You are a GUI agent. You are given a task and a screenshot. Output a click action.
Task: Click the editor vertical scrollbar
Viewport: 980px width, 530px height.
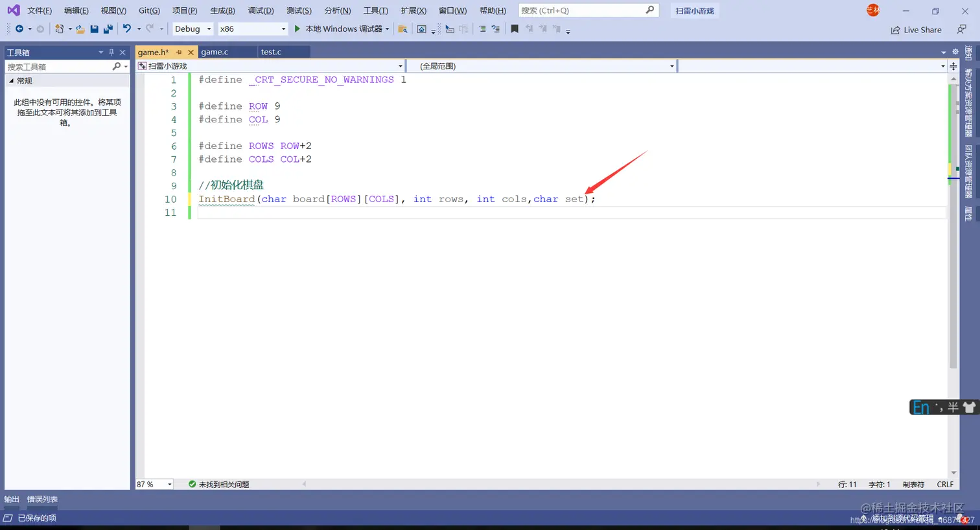pos(953,275)
